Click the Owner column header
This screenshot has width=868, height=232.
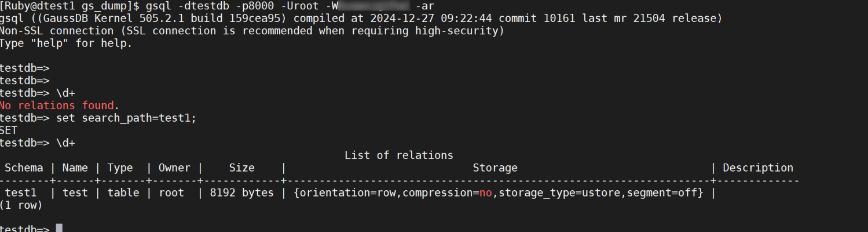click(174, 168)
